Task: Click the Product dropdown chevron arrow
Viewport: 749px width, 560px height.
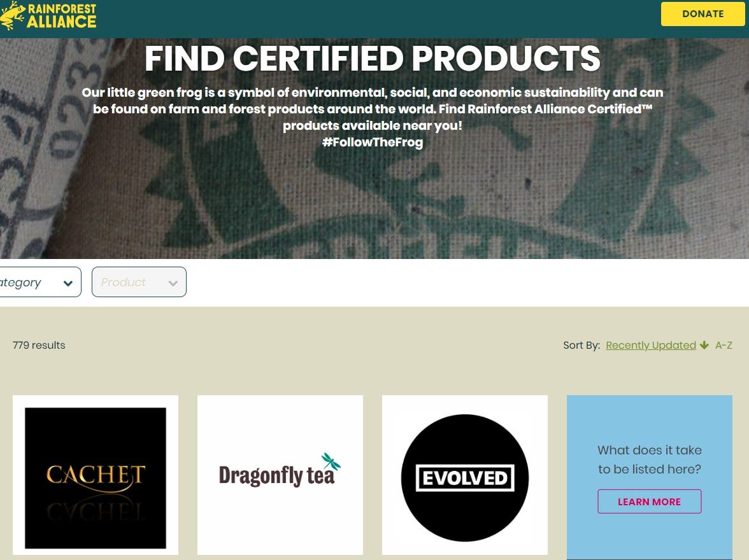Action: tap(173, 283)
